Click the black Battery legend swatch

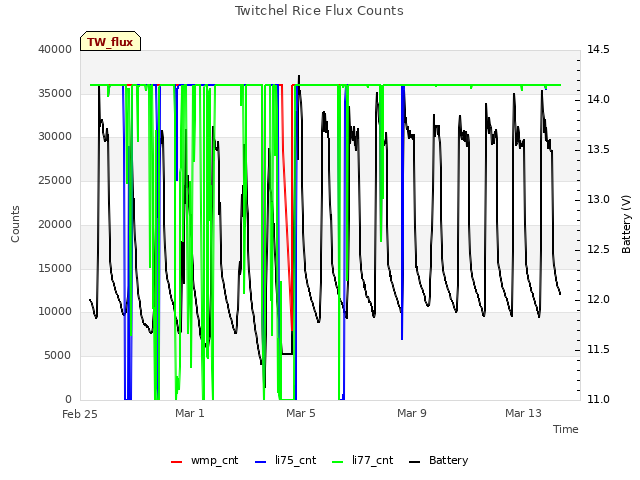[414, 462]
